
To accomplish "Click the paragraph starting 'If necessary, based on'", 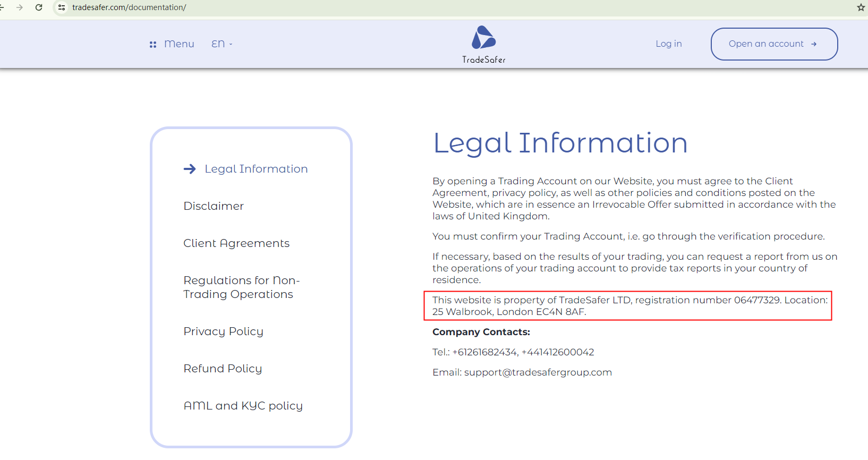I will pos(635,268).
